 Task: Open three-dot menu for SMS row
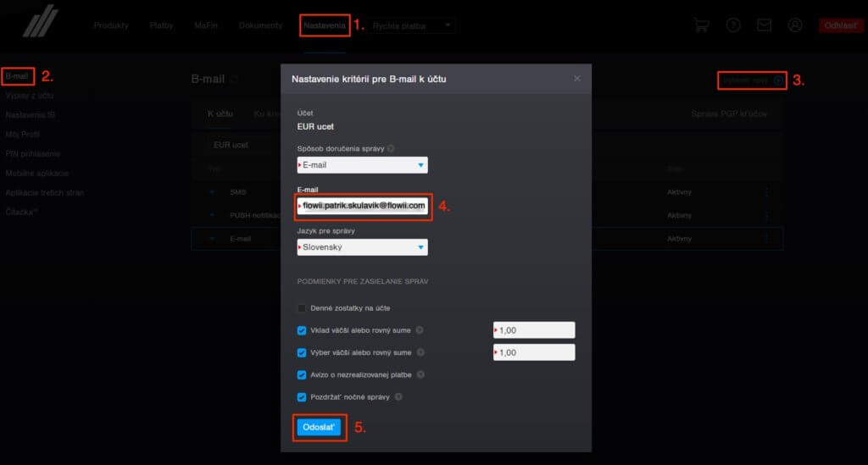tap(766, 192)
